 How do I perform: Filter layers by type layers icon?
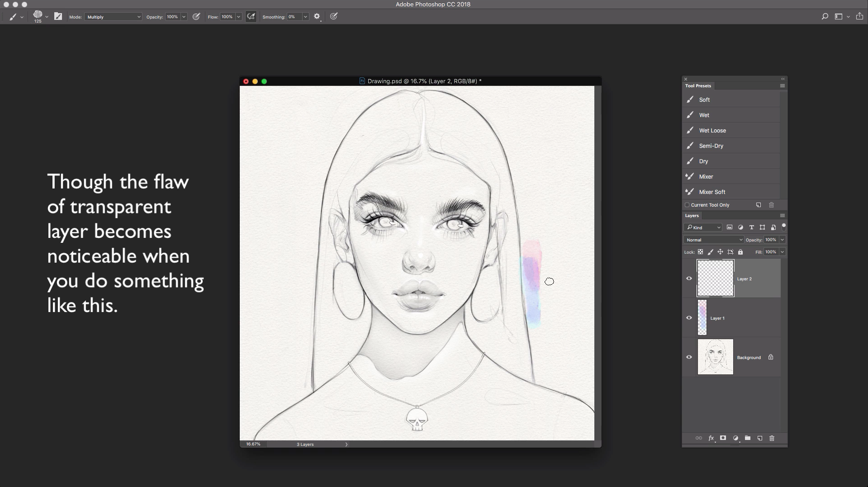coord(751,227)
